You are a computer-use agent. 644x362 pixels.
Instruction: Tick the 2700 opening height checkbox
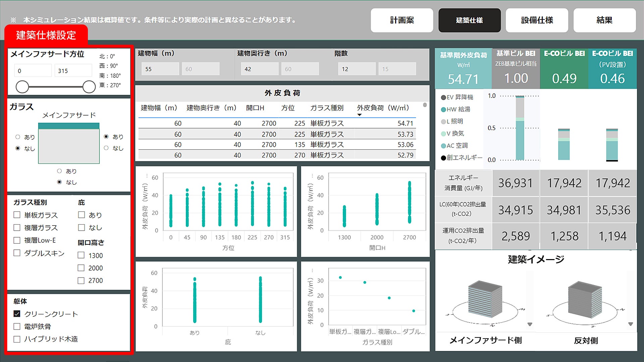point(81,281)
